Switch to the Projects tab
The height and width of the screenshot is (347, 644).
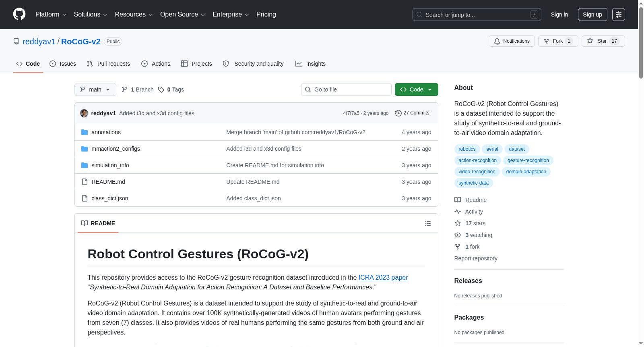(x=196, y=64)
